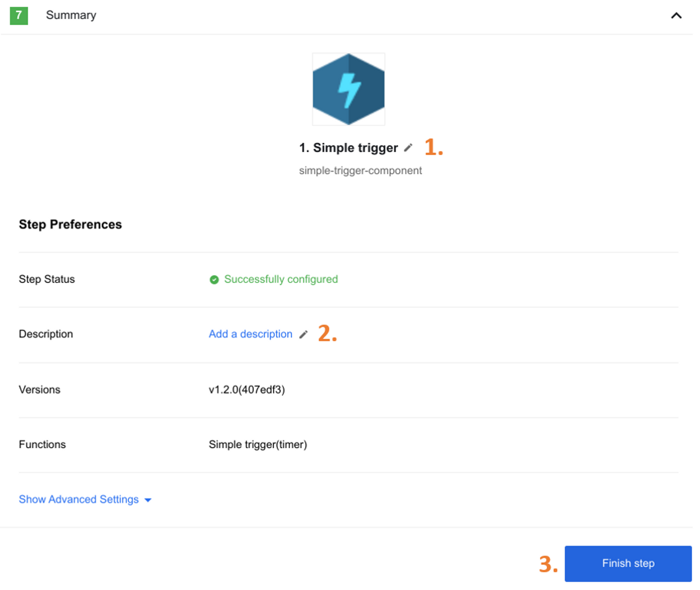
Task: Open the Add a description link
Action: [251, 334]
